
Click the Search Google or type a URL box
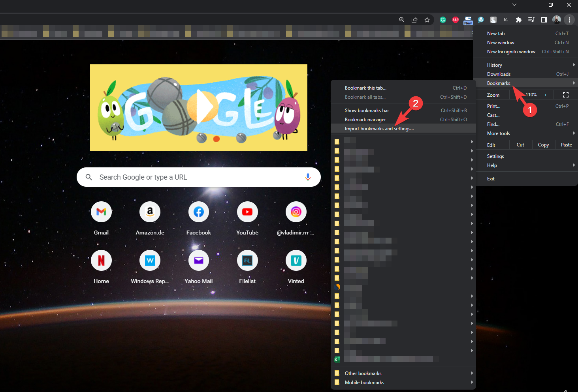199,177
